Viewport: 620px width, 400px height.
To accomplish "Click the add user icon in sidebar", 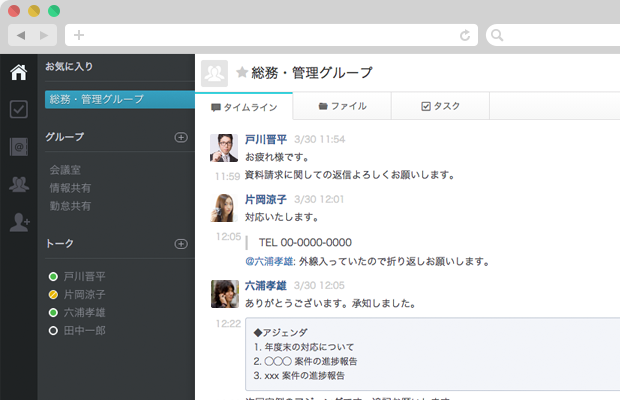I will (x=18, y=223).
